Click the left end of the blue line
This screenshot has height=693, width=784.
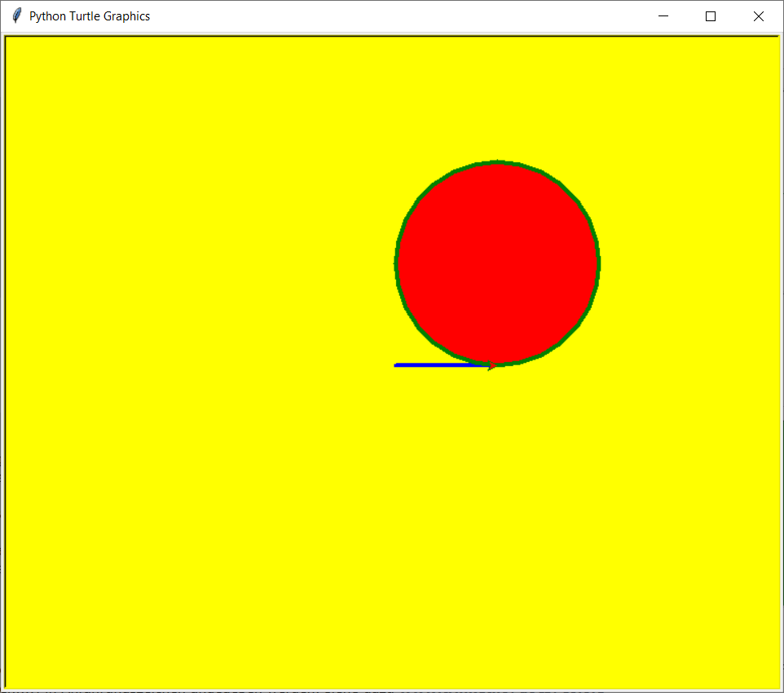coord(397,365)
